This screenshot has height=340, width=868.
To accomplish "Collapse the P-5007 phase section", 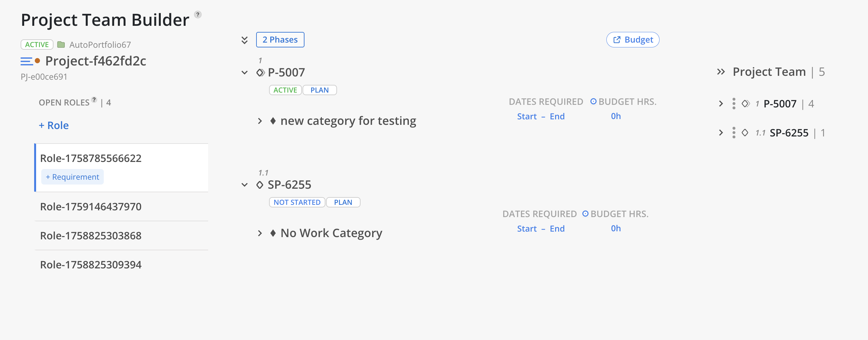I will point(245,73).
